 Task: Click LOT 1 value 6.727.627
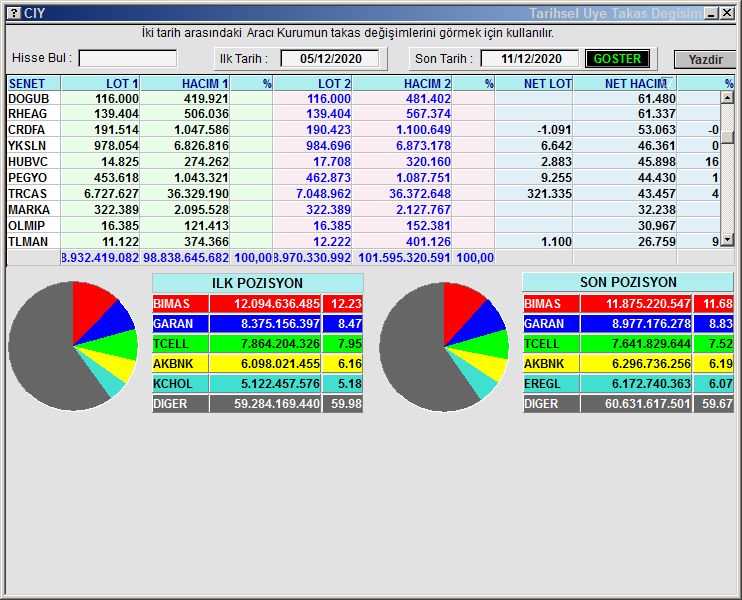tap(111, 194)
